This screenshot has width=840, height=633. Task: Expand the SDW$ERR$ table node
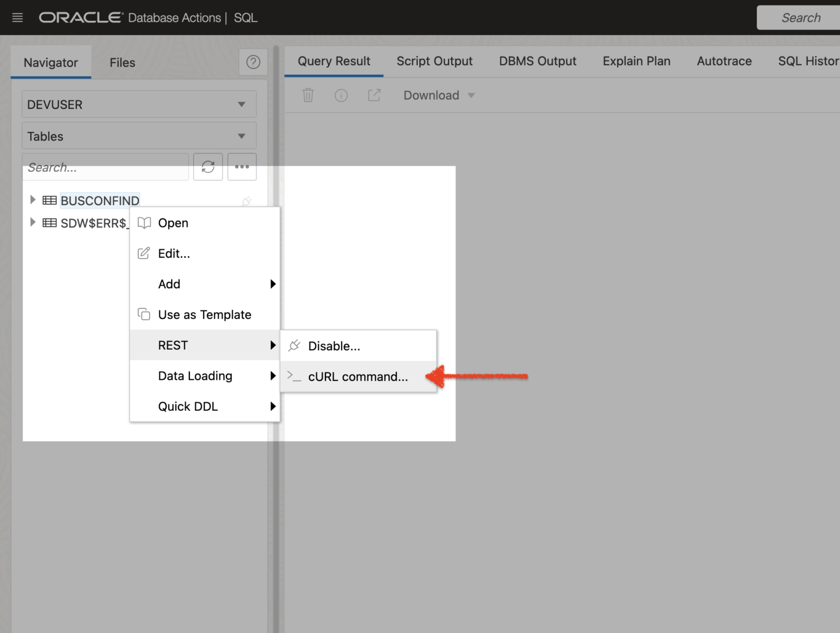click(32, 222)
